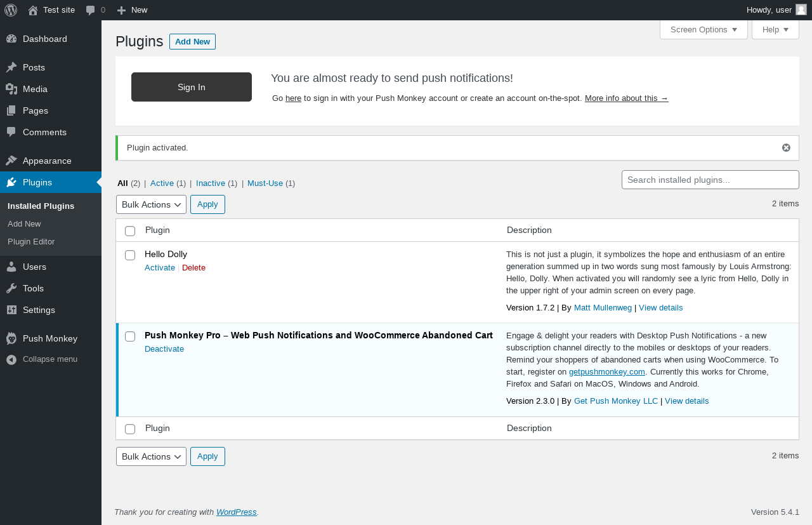Open the user avatar in admin bar
812x525 pixels.
point(801,10)
